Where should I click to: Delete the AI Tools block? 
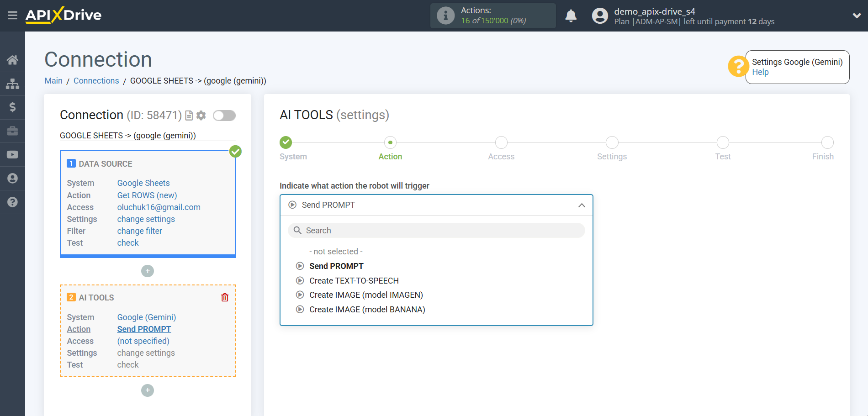pyautogui.click(x=225, y=298)
